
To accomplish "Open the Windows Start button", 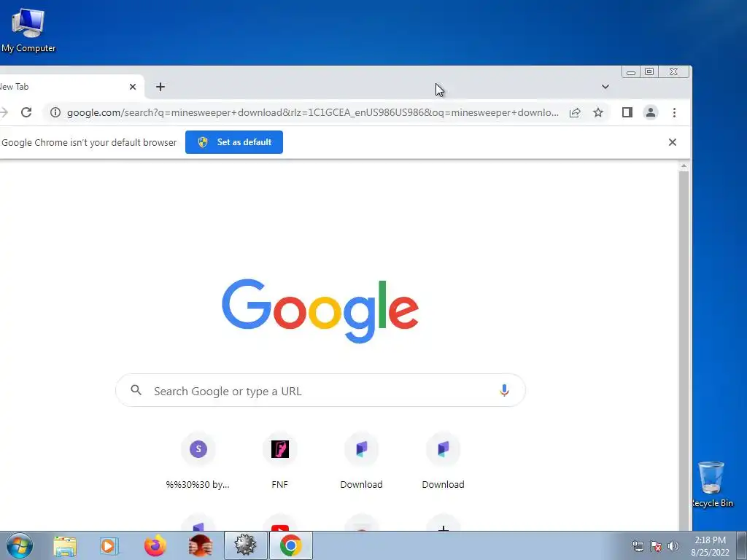I will (x=20, y=545).
